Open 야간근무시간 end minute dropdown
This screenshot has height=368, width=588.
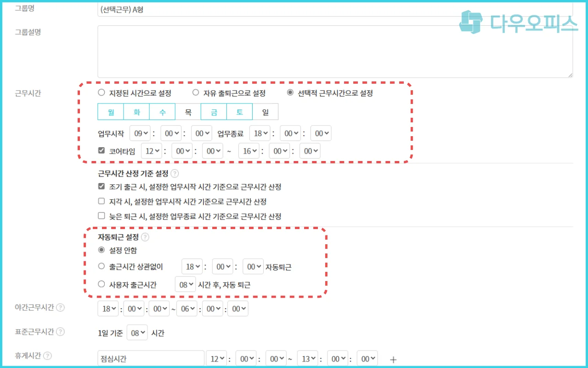pos(213,309)
